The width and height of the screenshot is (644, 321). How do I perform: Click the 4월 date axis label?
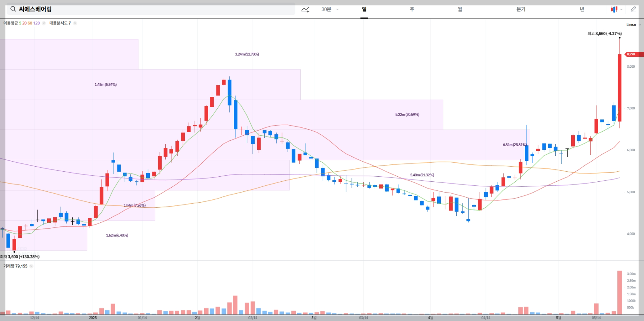pos(431,318)
